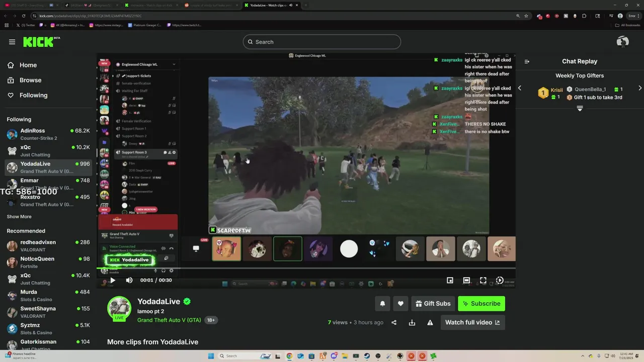The height and width of the screenshot is (362, 644).
Task: Click top gifter Krisii
Action: click(x=556, y=90)
